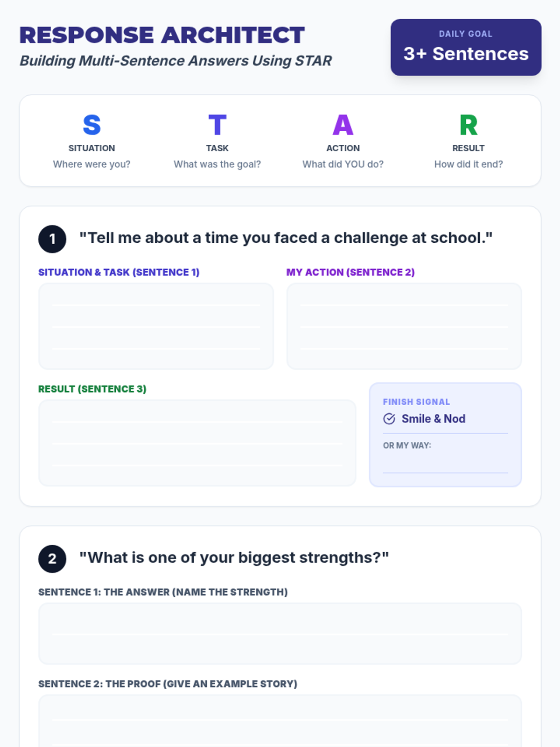Click the 'What did YOU do?' prompt
This screenshot has width=560, height=747.
point(343,164)
